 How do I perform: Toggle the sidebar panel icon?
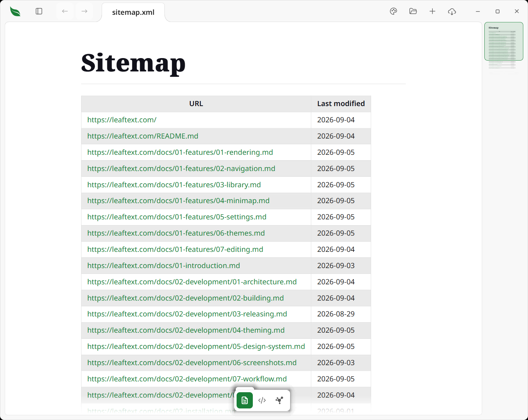(39, 11)
